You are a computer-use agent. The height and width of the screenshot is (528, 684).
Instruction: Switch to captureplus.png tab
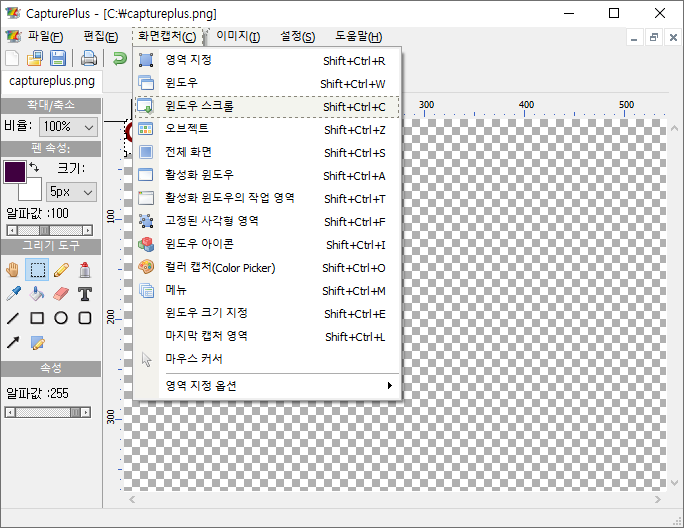coord(51,81)
